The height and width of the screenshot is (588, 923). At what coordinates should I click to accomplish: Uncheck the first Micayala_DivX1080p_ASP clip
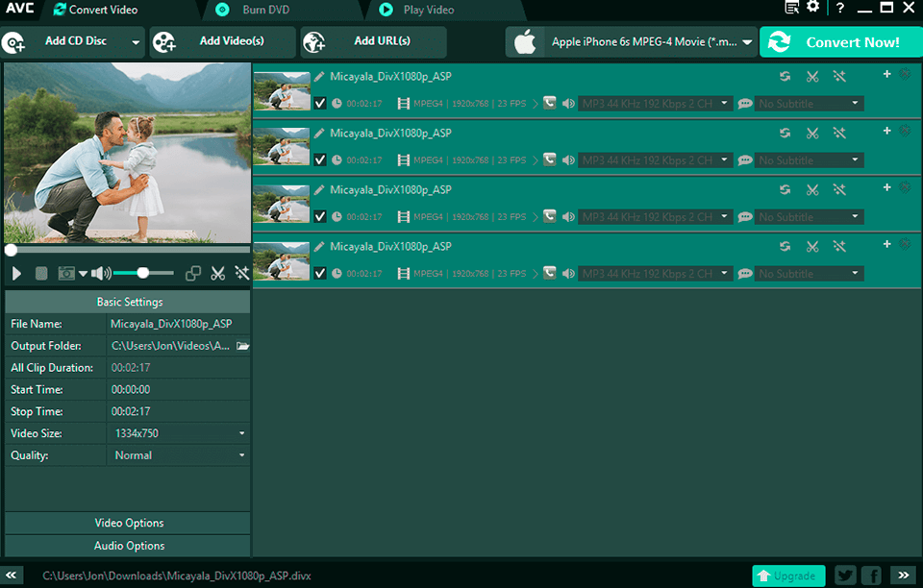point(319,103)
